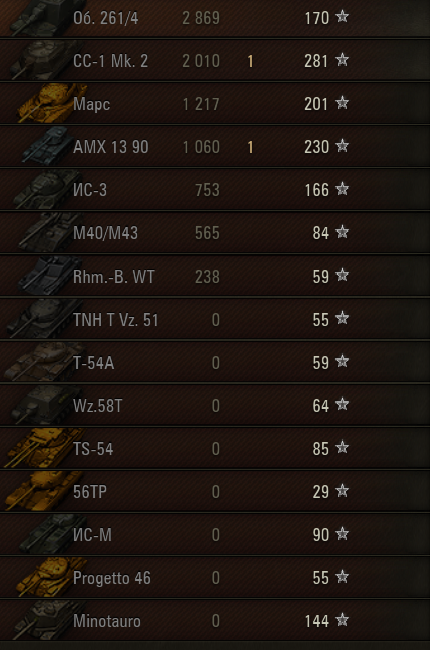Click the Об. 261/4 tank icon
Screen dimensions: 430x650
pyautogui.click(x=44, y=17)
